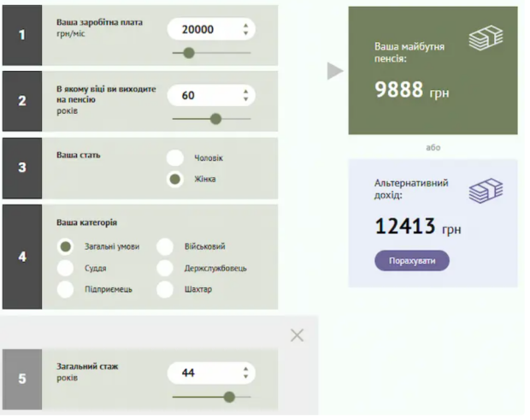Decrease salary with the down stepper arrow
530x420 pixels.
pos(245,33)
